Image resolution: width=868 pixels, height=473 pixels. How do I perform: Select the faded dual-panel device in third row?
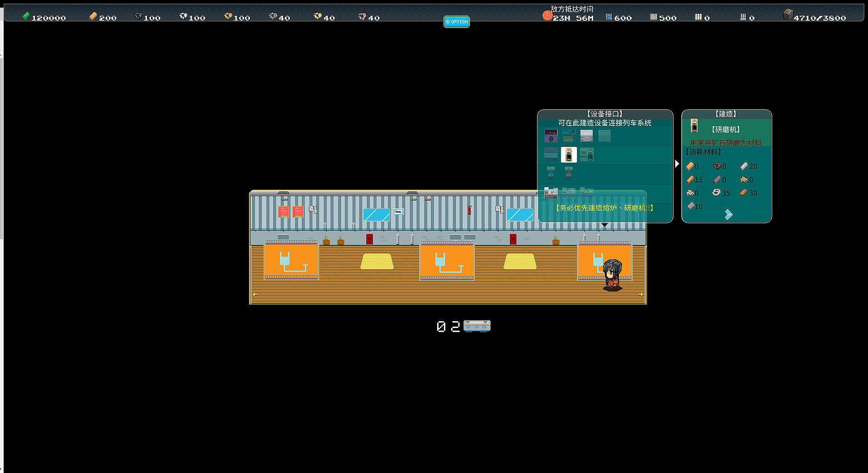[x=551, y=173]
